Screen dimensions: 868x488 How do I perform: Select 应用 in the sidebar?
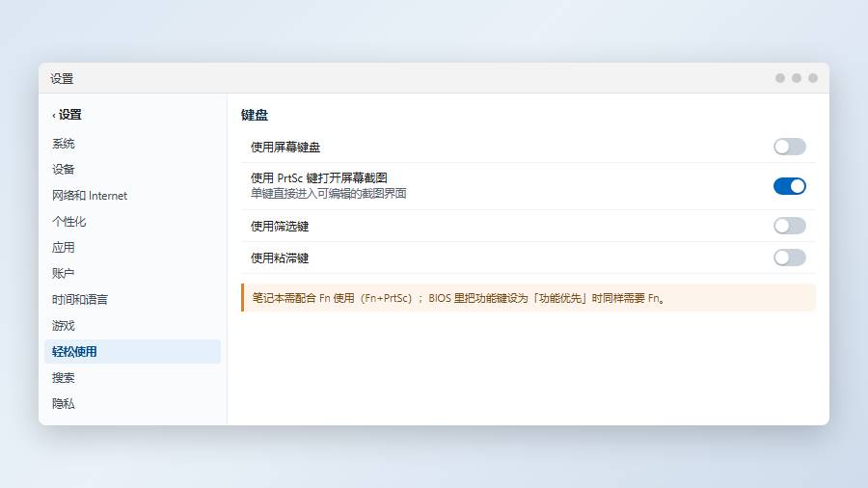pos(132,247)
